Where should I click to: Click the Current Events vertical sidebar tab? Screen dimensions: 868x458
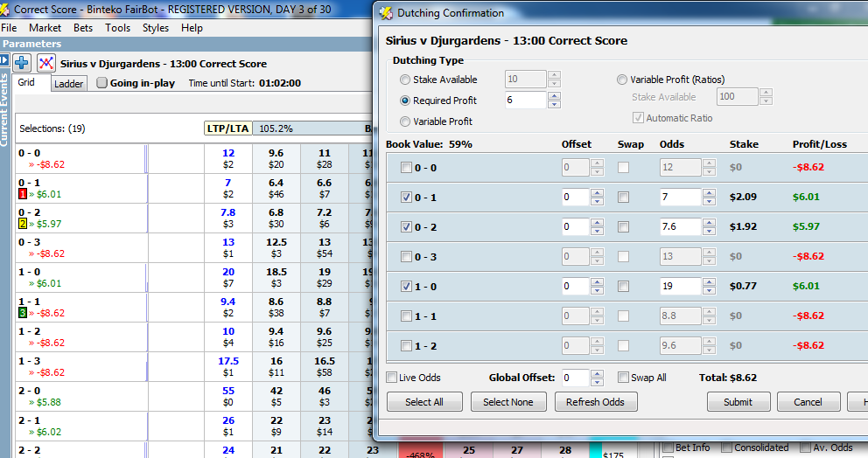4,109
